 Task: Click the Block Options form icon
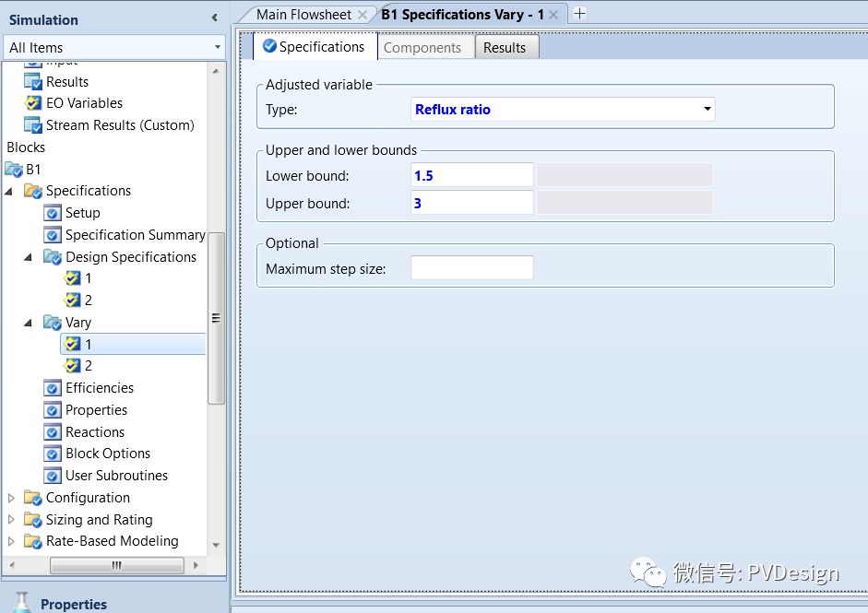tap(52, 454)
